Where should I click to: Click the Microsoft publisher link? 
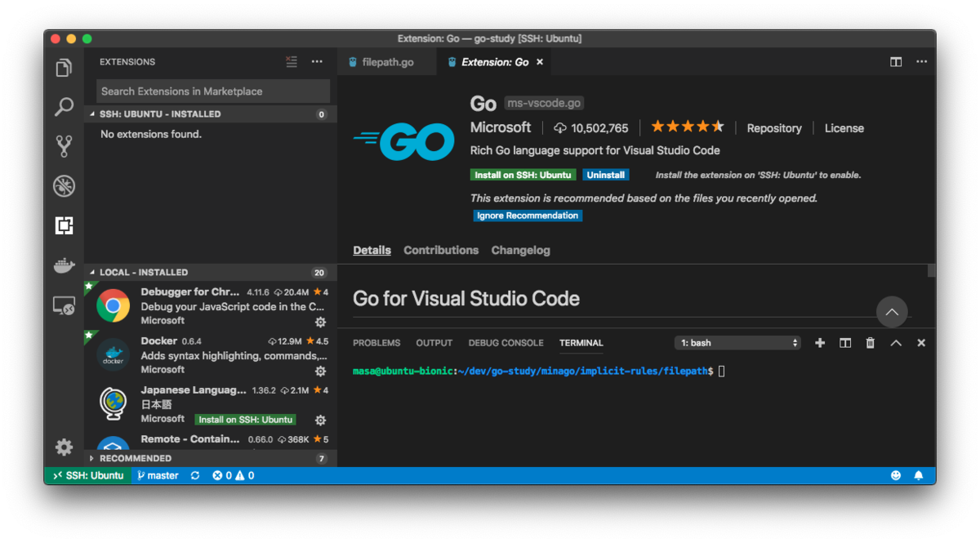point(501,127)
